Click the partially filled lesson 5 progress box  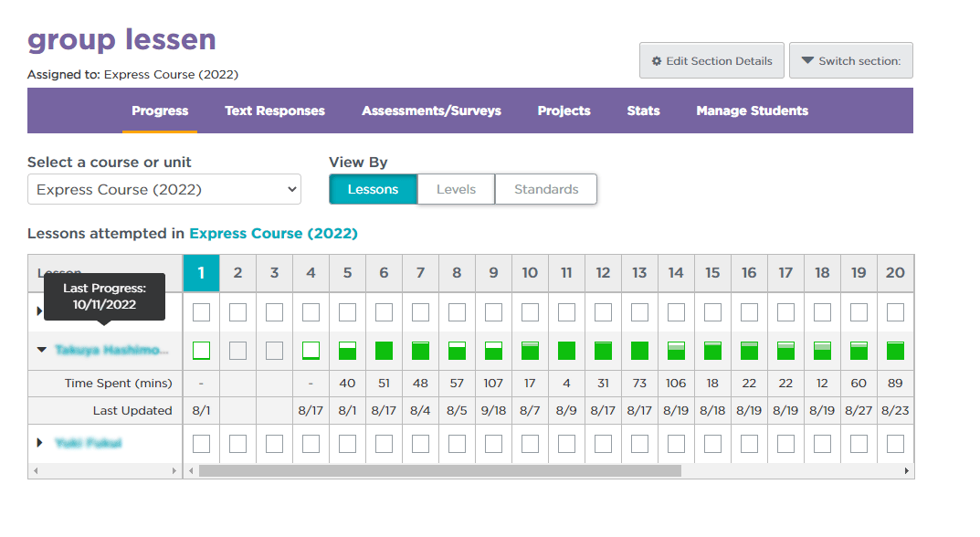[x=347, y=350]
